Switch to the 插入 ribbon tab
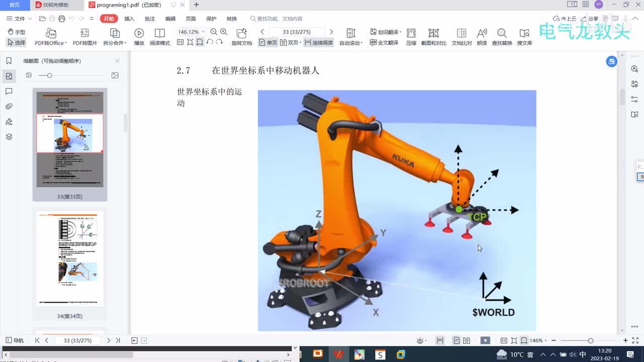This screenshot has width=644, height=362. tap(129, 19)
